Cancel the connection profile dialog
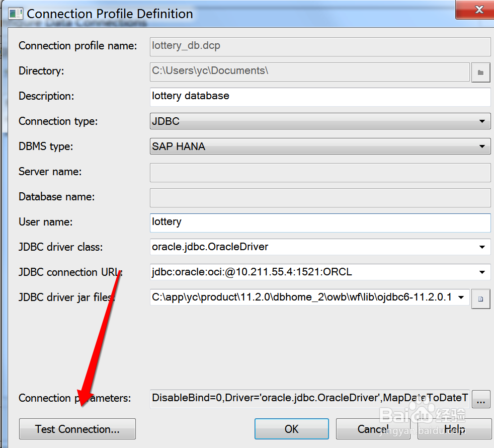The image size is (494, 448). coord(373,429)
